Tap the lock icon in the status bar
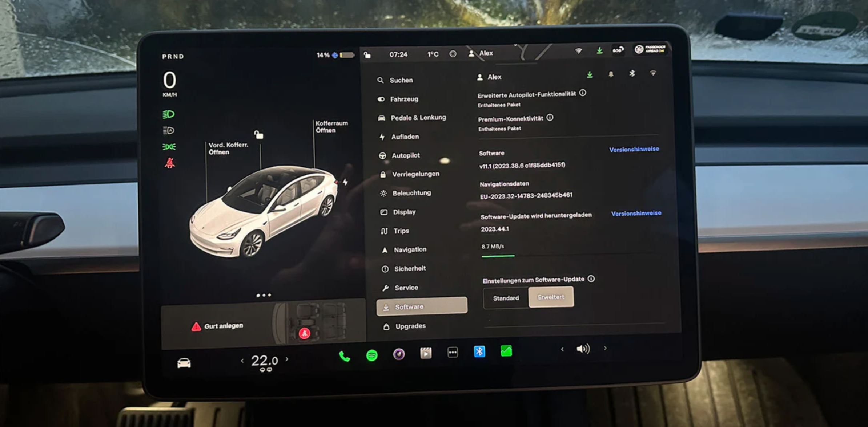The width and height of the screenshot is (868, 427). click(x=367, y=55)
